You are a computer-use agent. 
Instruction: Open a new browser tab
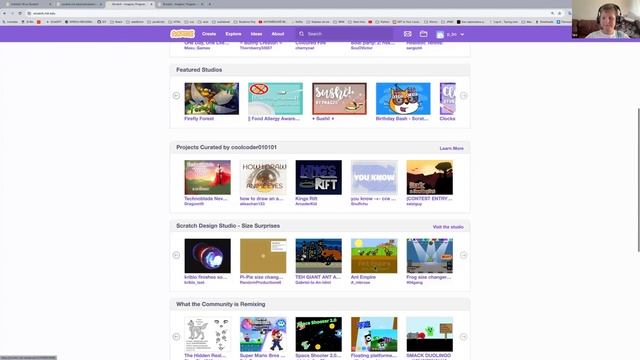[210, 4]
